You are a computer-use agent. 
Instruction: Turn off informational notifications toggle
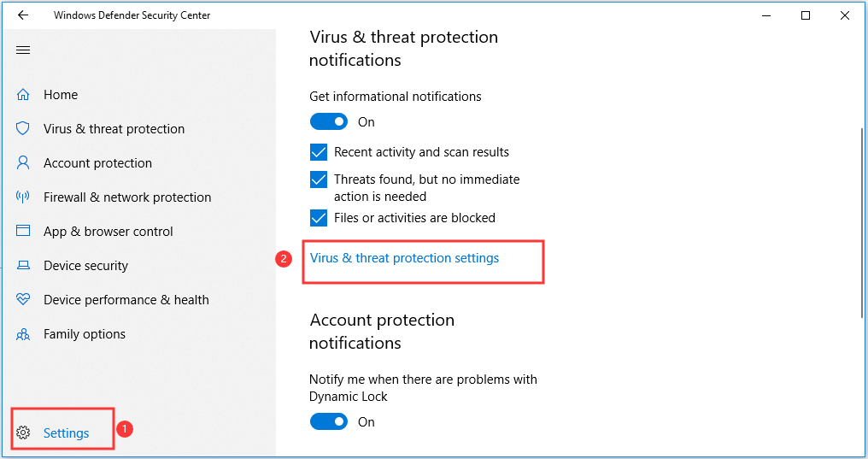329,122
